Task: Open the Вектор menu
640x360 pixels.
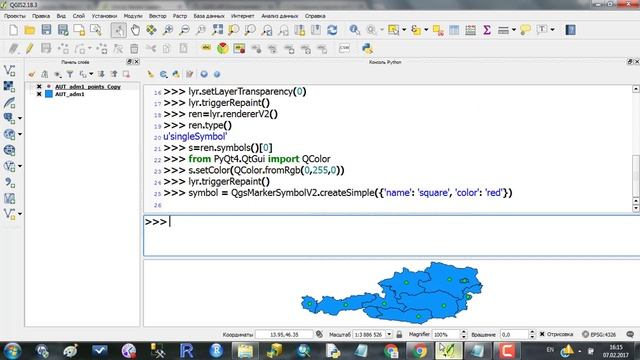Action: tap(158, 16)
